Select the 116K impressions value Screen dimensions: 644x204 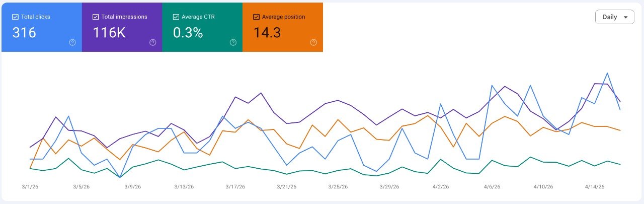(x=110, y=33)
